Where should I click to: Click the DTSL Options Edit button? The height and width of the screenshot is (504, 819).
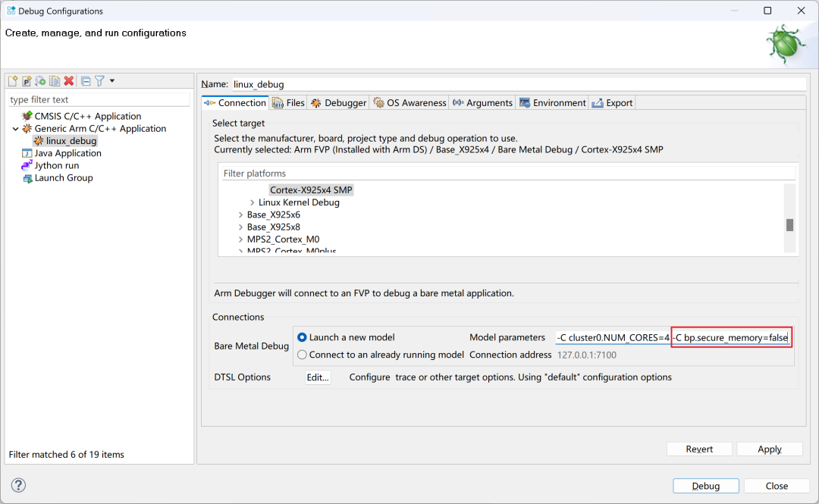click(318, 377)
